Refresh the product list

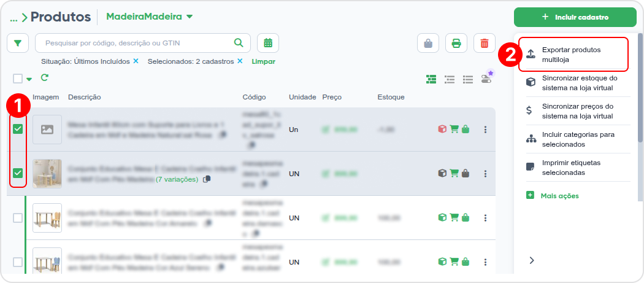44,77
